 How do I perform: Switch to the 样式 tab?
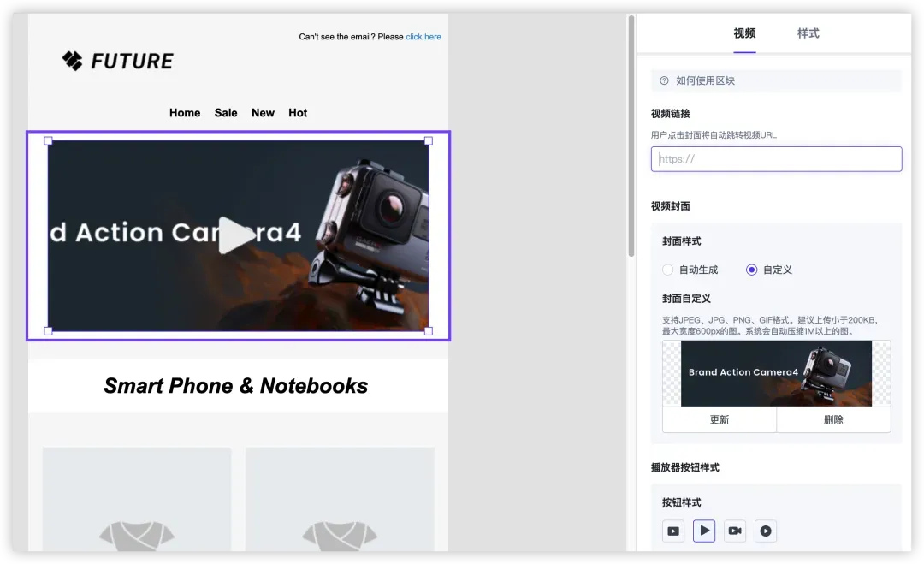(808, 33)
